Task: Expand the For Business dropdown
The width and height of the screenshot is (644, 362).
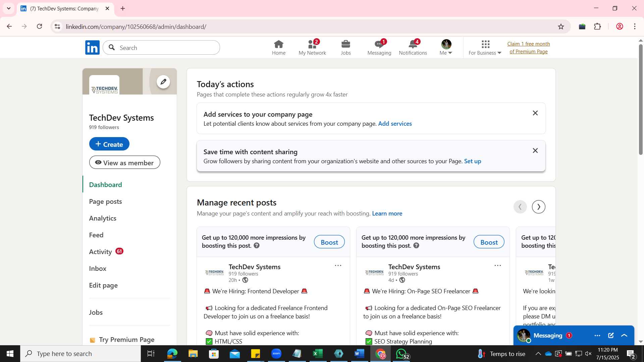Action: pos(485,48)
